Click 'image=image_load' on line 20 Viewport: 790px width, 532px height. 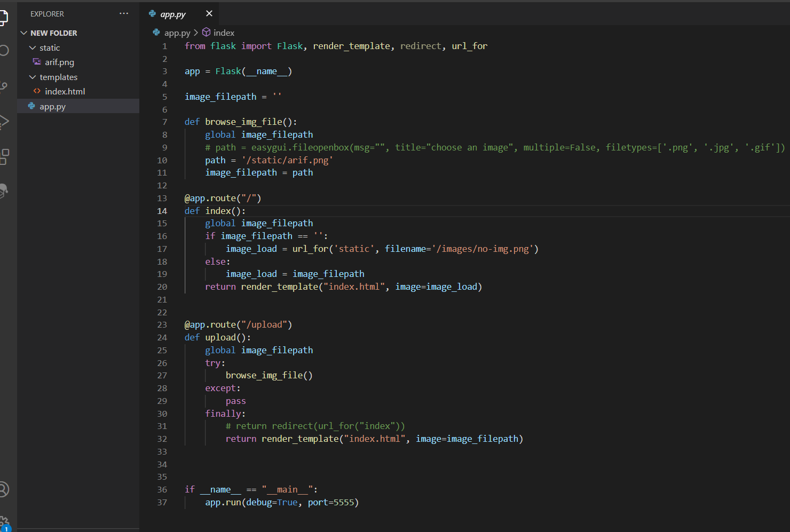(x=436, y=287)
